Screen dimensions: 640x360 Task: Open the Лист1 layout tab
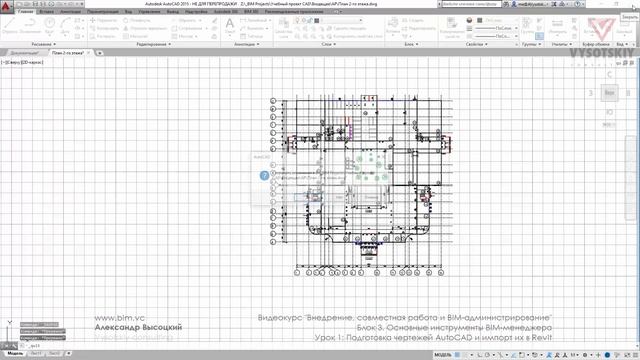pos(36,353)
